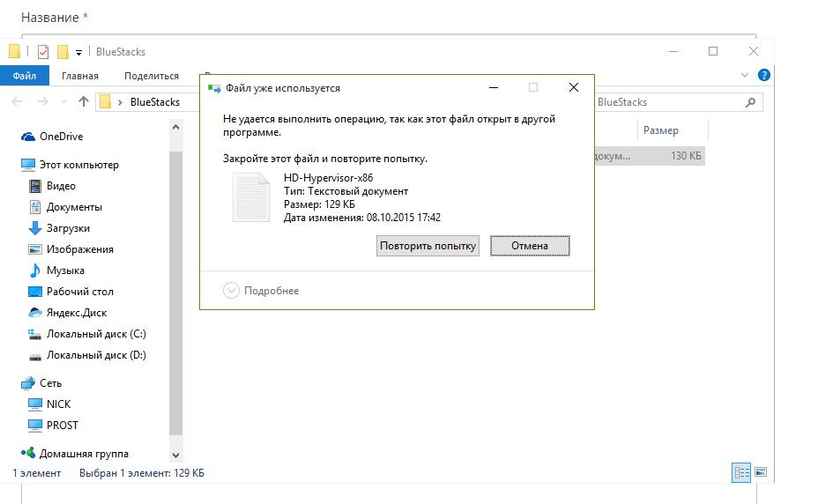This screenshot has height=504, width=818.
Task: Click BlueStacks in the address bar
Action: tap(155, 102)
